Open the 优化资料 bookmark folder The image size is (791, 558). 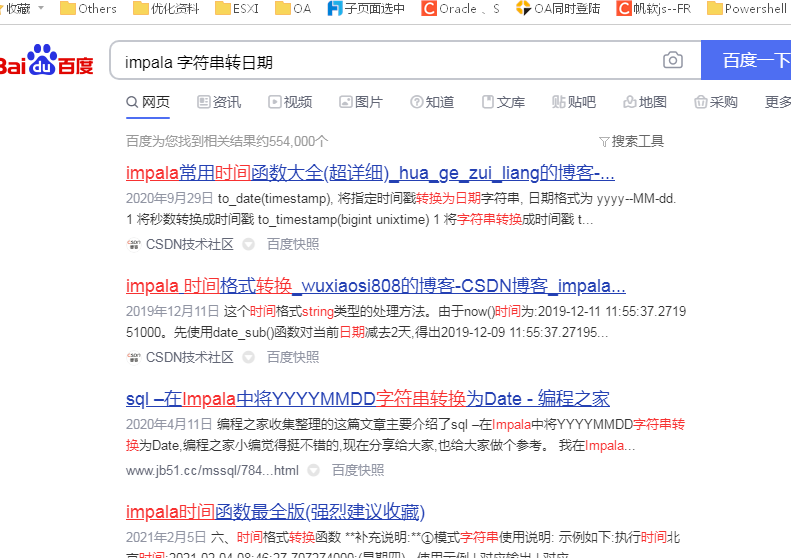[x=166, y=9]
